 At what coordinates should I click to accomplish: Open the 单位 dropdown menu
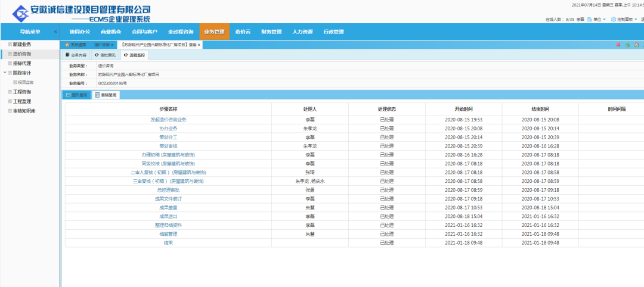click(x=604, y=20)
